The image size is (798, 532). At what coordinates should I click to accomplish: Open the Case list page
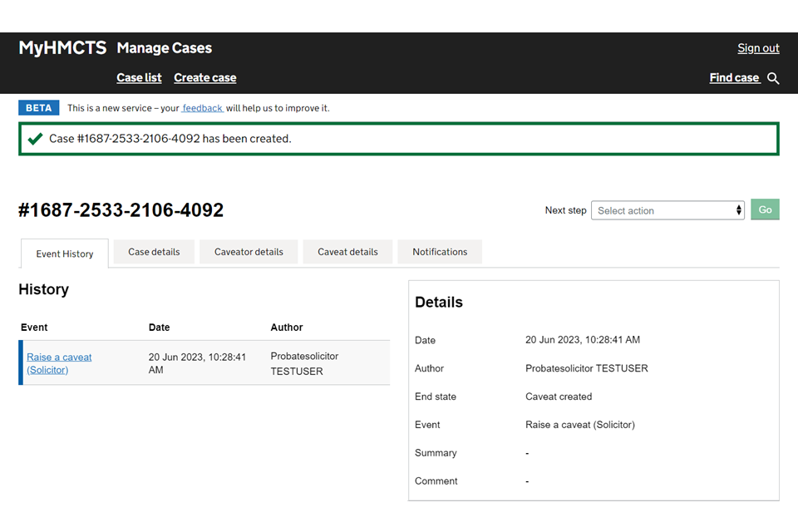(x=139, y=78)
